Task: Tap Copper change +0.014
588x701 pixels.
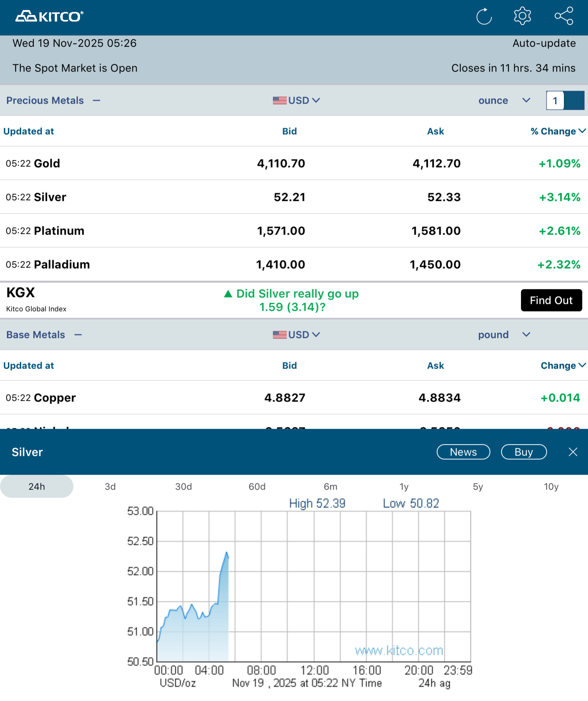Action: [560, 398]
